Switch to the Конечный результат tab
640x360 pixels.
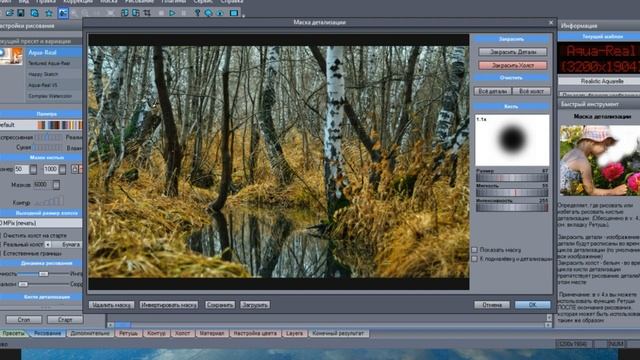point(338,333)
